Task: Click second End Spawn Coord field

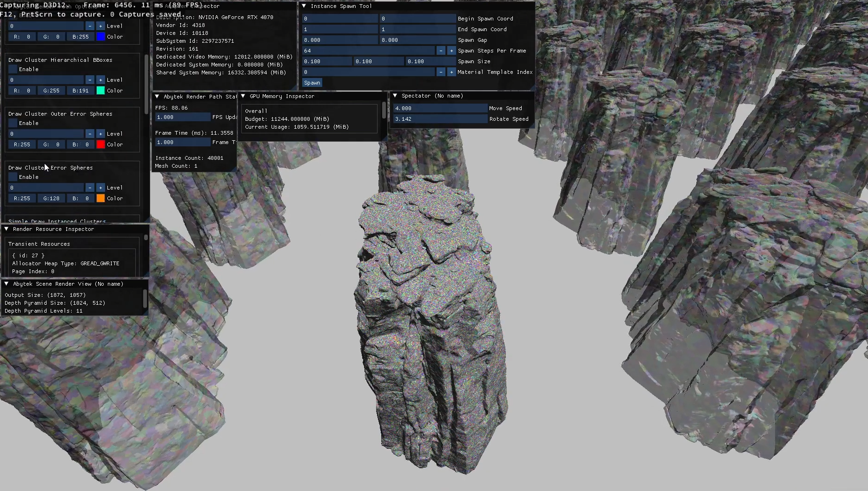Action: (x=417, y=29)
